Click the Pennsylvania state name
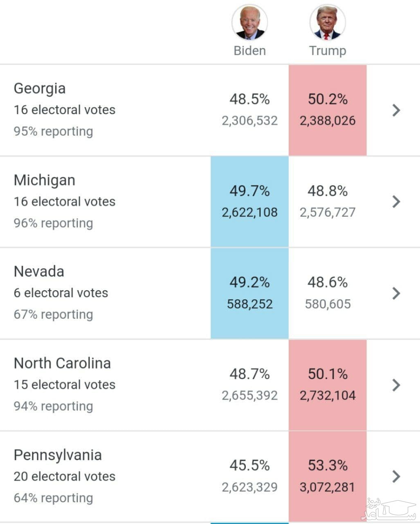The height and width of the screenshot is (524, 420). pos(58,455)
